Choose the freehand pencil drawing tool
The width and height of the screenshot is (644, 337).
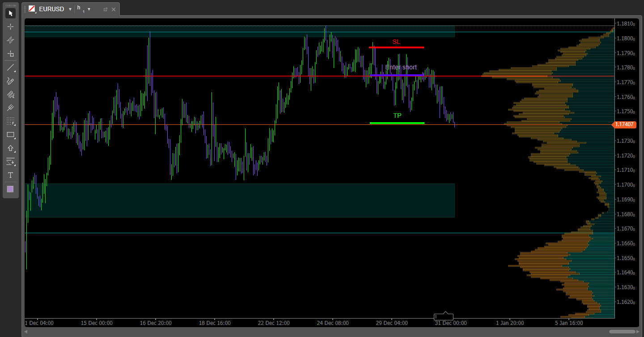pyautogui.click(x=10, y=81)
